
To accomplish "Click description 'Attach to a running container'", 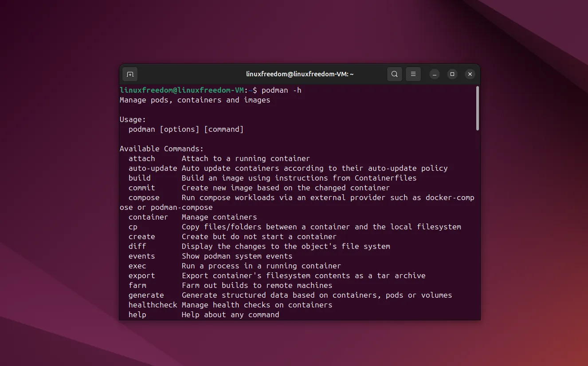I will click(x=246, y=158).
